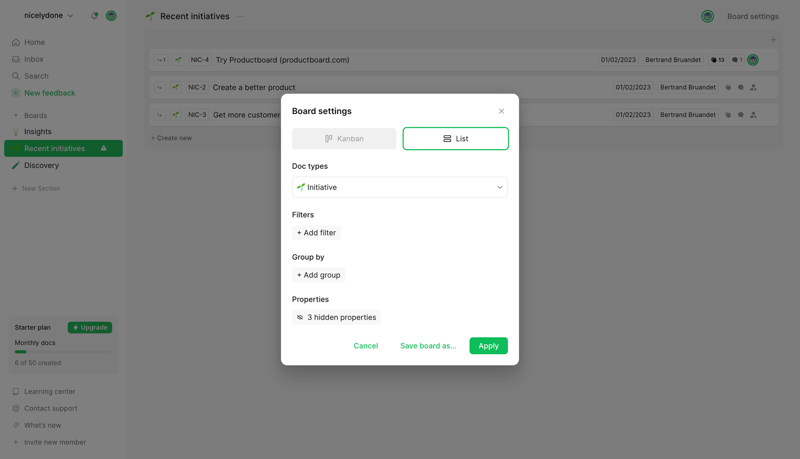Click comment icon on NIC-3 row

(740, 115)
